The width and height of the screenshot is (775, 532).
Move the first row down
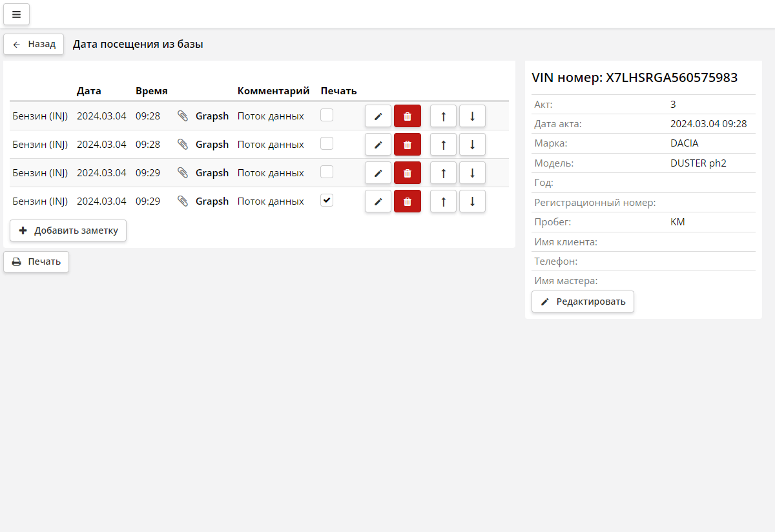point(472,116)
